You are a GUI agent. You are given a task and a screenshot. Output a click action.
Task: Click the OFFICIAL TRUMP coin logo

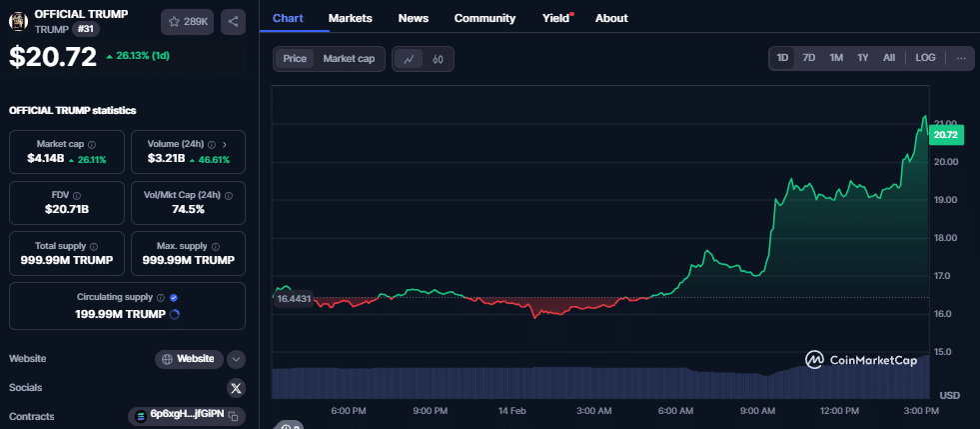click(x=19, y=21)
